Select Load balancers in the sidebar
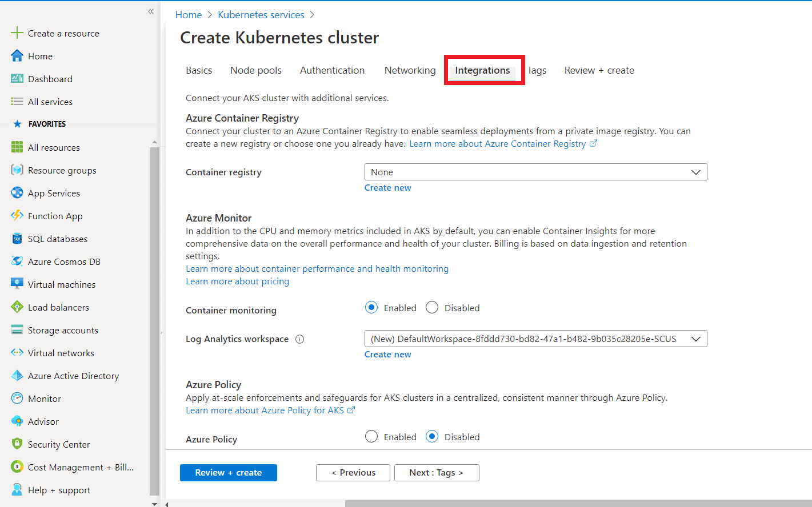Image resolution: width=812 pixels, height=507 pixels. point(58,307)
